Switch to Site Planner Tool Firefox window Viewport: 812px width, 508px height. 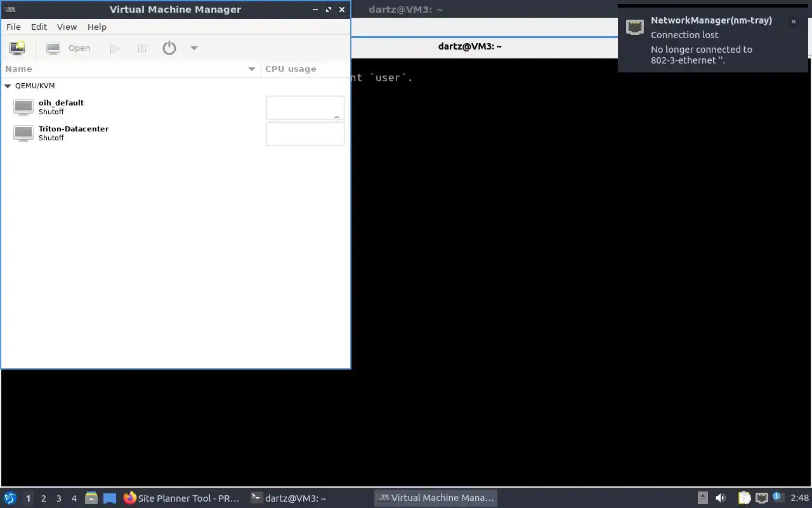[182, 498]
